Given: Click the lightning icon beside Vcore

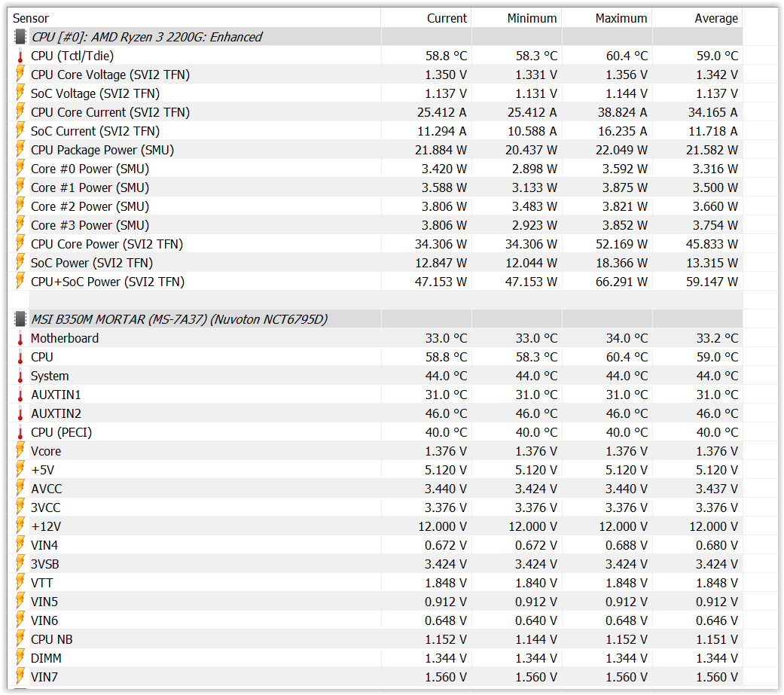Looking at the screenshot, I should (20, 451).
